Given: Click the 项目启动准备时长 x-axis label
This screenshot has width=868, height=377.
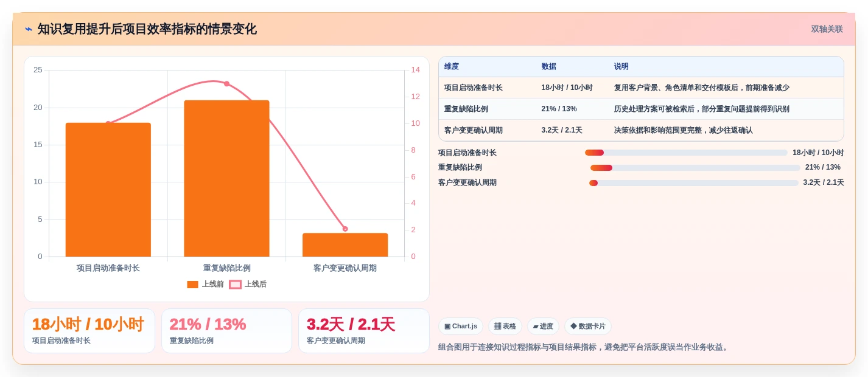Looking at the screenshot, I should tap(108, 268).
